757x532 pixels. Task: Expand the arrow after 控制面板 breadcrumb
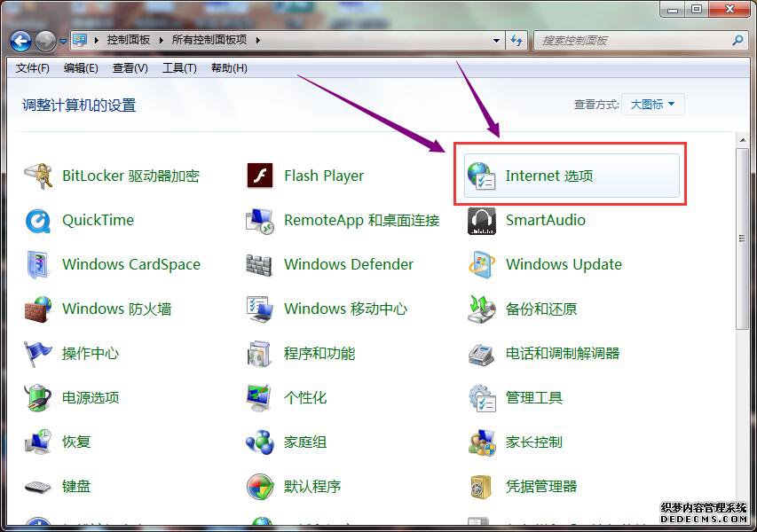tap(162, 41)
